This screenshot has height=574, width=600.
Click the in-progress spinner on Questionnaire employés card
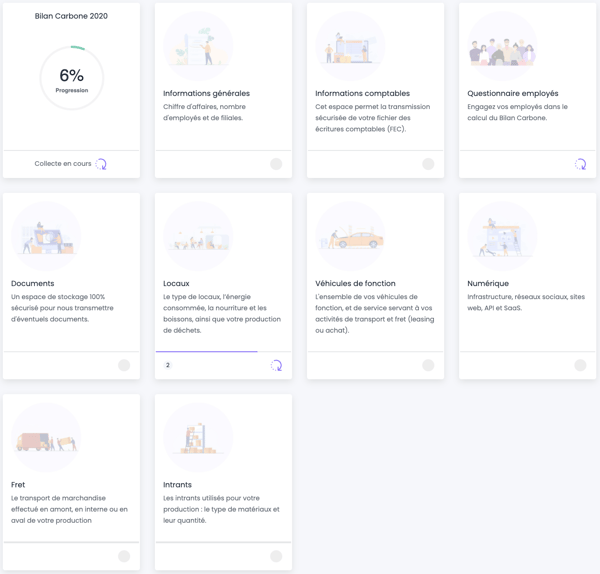click(x=580, y=164)
